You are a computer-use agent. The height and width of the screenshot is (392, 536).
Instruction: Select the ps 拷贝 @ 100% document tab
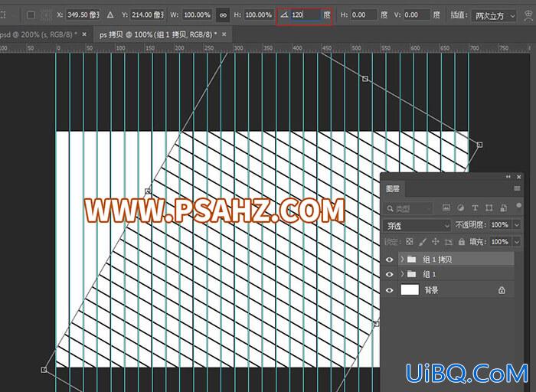coord(159,34)
